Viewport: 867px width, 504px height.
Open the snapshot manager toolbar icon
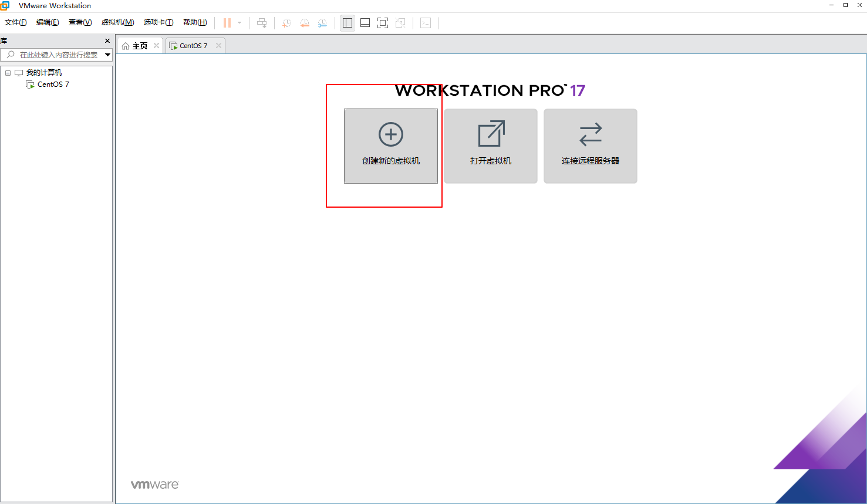pyautogui.click(x=322, y=23)
